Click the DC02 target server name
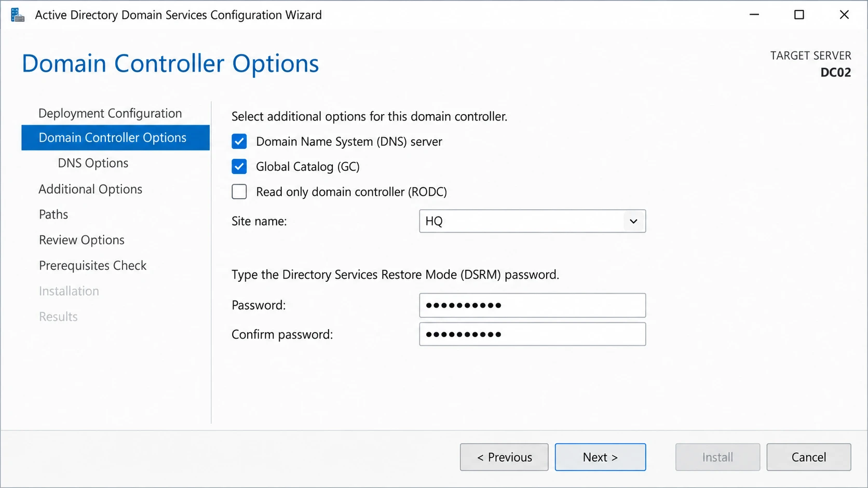 pyautogui.click(x=835, y=73)
